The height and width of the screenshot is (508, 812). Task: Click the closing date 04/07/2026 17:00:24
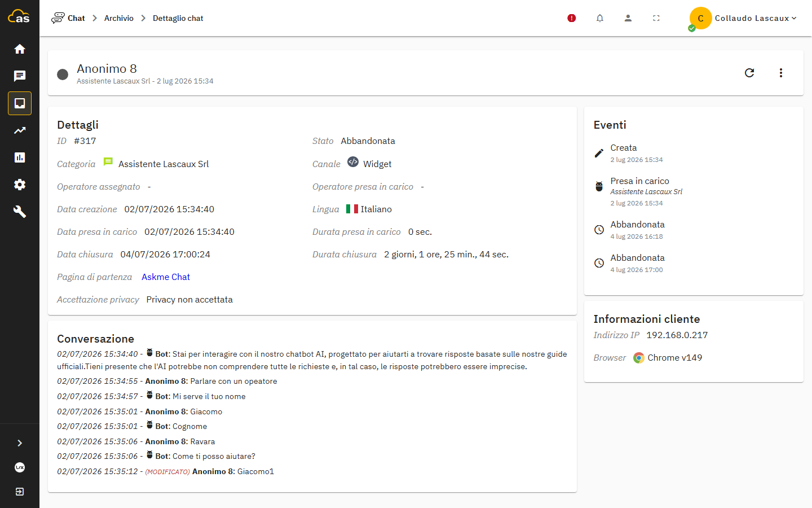pos(165,255)
